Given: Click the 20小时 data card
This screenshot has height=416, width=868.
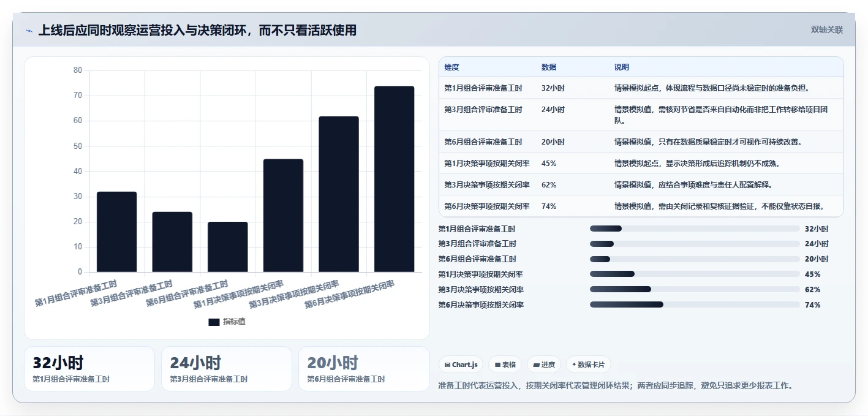Looking at the screenshot, I should pos(364,369).
